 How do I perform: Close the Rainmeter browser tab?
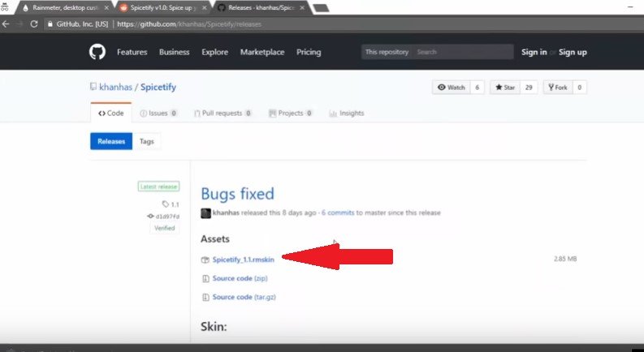pyautogui.click(x=106, y=8)
